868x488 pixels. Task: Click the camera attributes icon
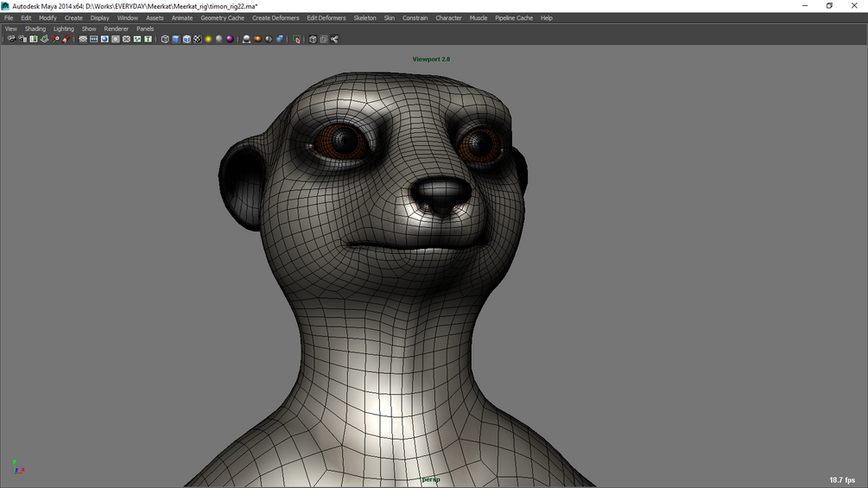22,39
